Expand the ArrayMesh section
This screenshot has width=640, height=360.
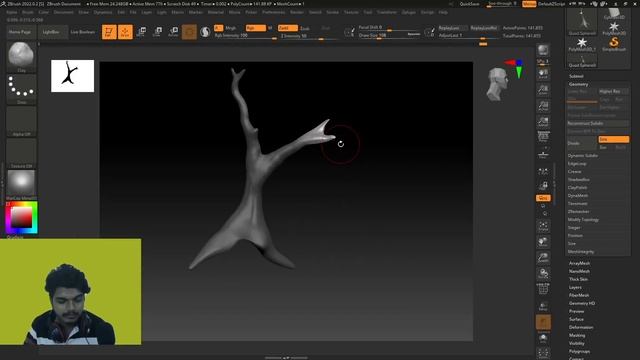[579, 263]
